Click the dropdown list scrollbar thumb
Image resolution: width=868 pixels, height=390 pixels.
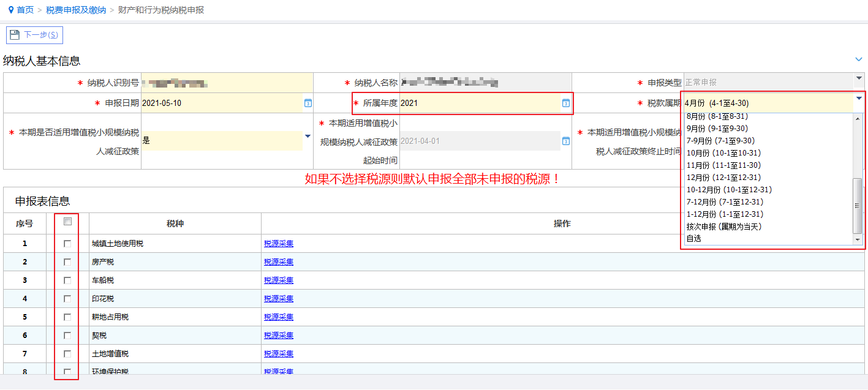coord(858,206)
